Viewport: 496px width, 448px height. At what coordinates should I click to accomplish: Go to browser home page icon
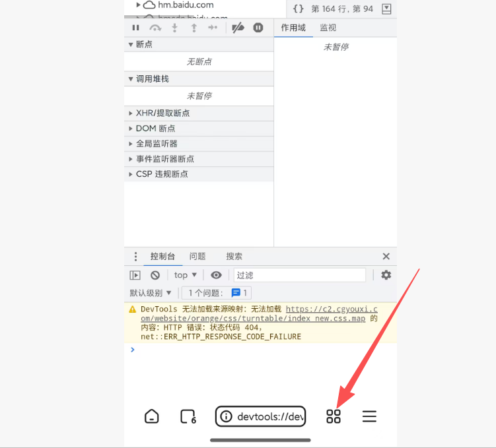(152, 416)
